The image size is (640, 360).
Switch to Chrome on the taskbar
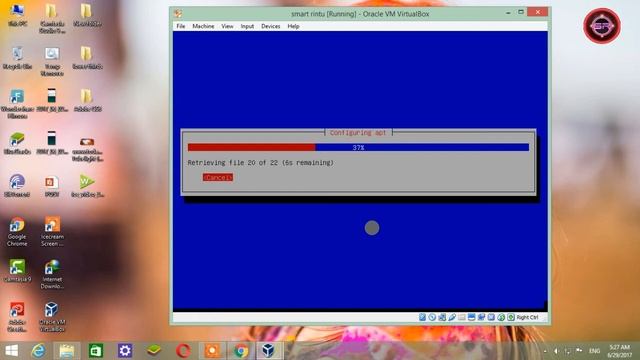click(x=241, y=351)
